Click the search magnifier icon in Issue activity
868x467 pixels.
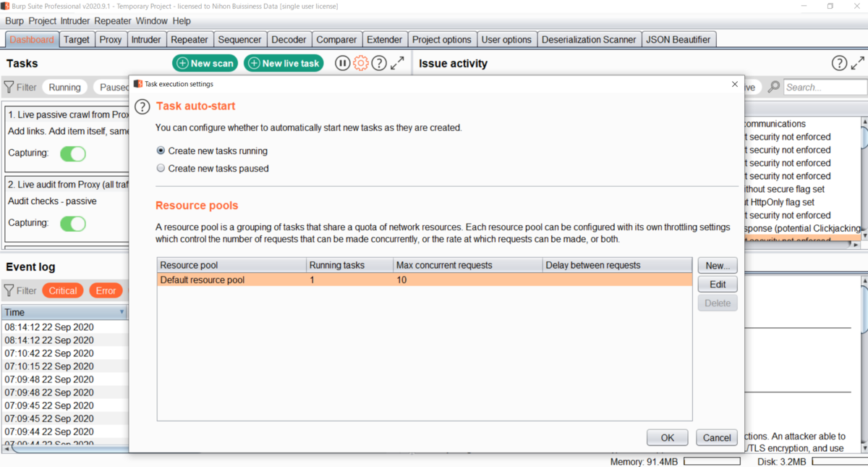click(773, 87)
